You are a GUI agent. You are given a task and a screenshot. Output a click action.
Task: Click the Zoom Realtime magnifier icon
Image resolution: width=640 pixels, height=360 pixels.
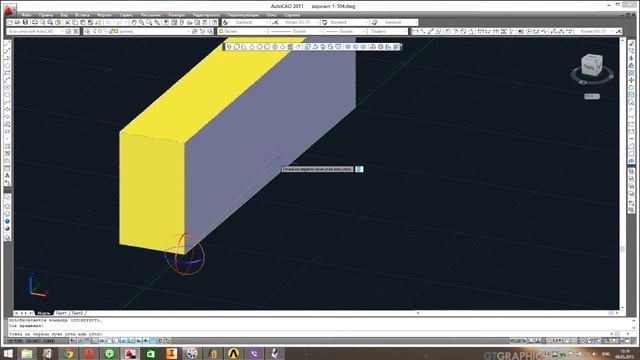(x=142, y=22)
